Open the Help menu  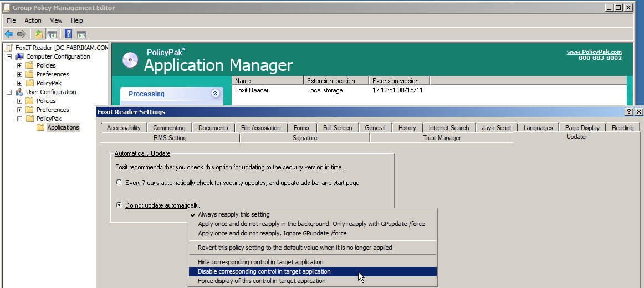tap(77, 20)
